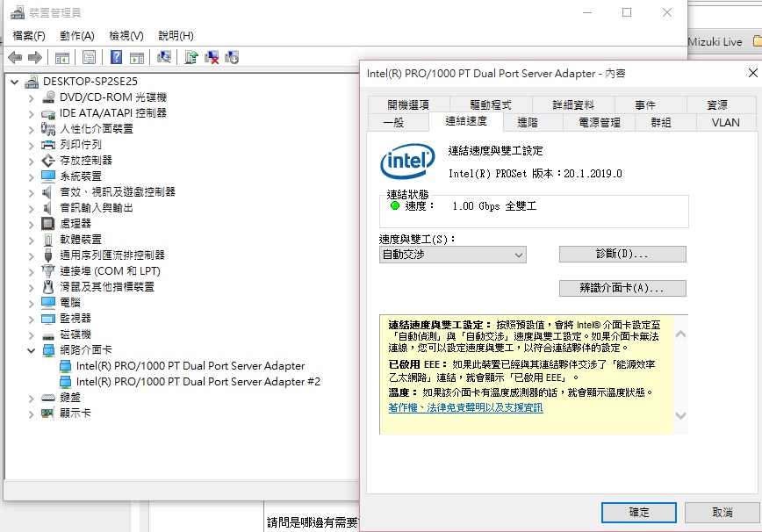Viewport: 762px width, 532px height.
Task: Switch to the 電源管理 tab
Action: [600, 122]
